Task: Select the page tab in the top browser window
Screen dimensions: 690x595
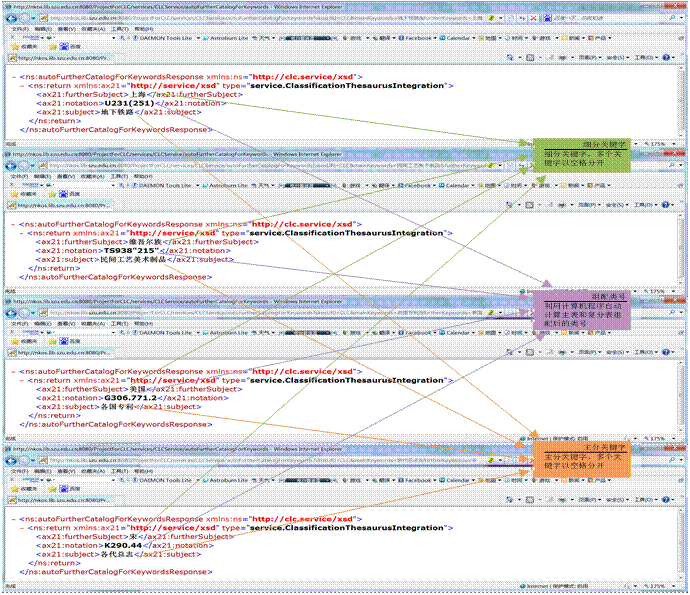Action: point(60,57)
